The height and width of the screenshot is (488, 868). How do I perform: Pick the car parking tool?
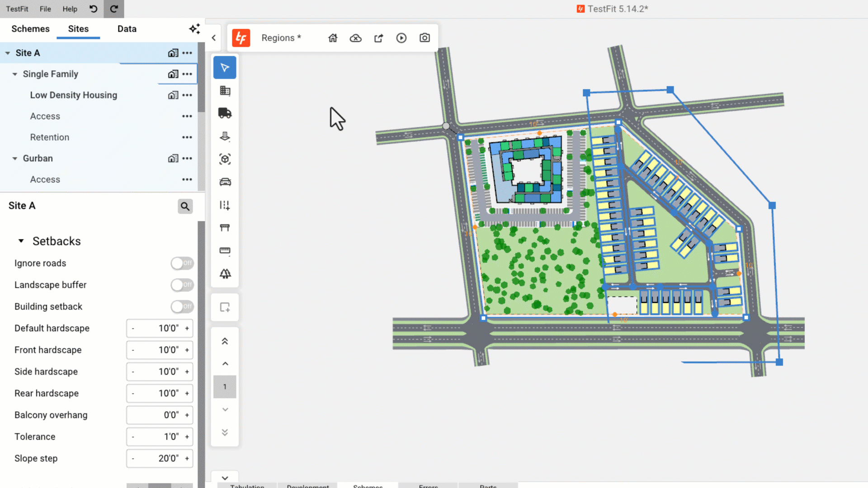(225, 182)
